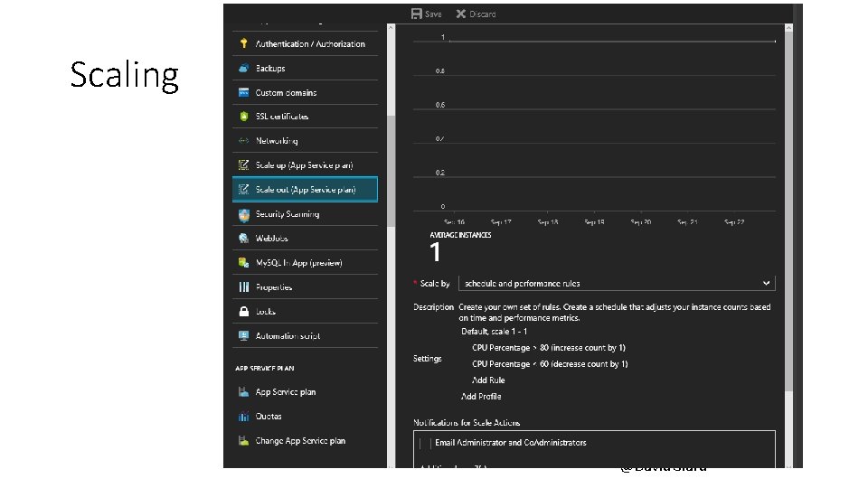Click the Notifications for Scale Actions heading

coord(467,423)
